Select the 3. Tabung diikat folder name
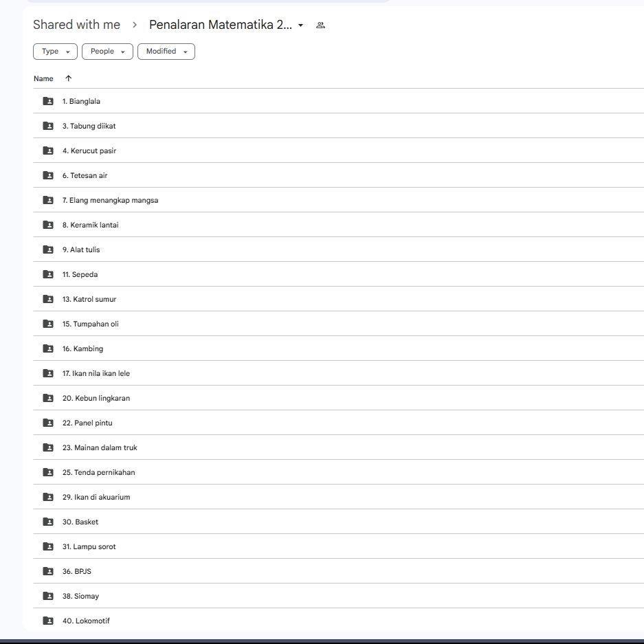The image size is (644, 644). [x=89, y=126]
